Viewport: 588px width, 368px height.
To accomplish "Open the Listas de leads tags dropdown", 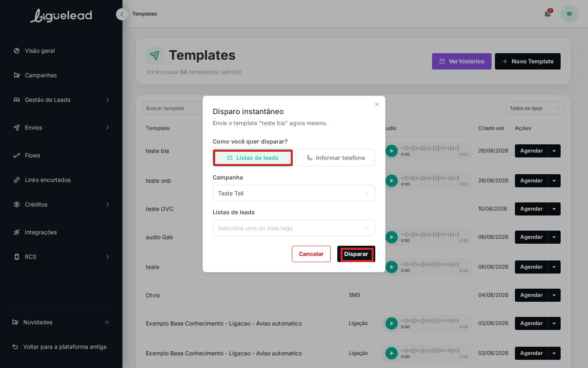I will point(294,228).
